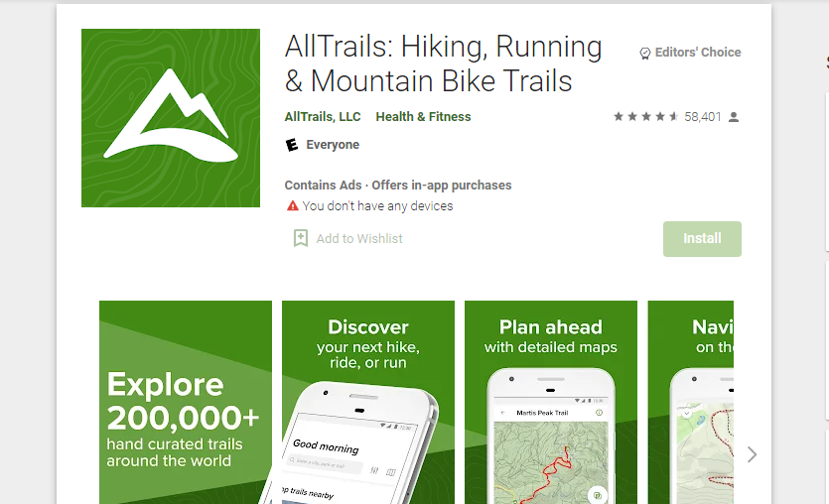This screenshot has height=504, width=829.
Task: Click the Editors' Choice badge icon
Action: [645, 53]
